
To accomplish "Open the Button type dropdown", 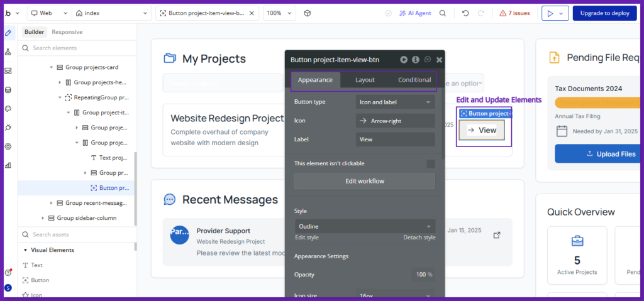I will click(x=395, y=102).
